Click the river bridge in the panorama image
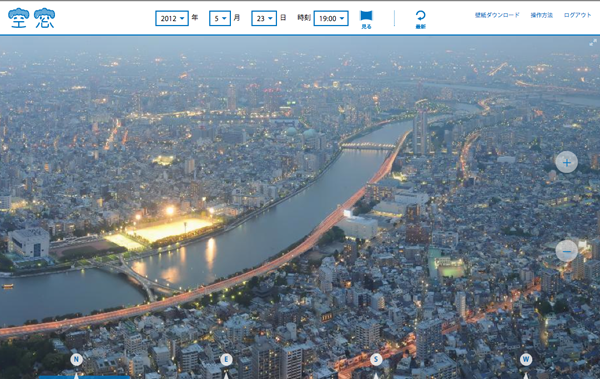Screen dimensions: 600x379 pyautogui.click(x=368, y=145)
